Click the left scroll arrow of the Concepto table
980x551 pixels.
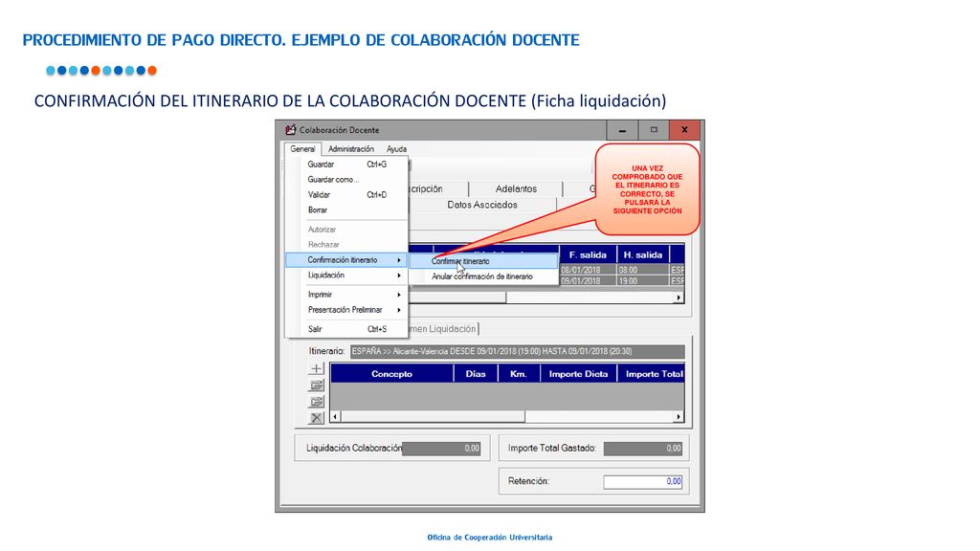(336, 417)
